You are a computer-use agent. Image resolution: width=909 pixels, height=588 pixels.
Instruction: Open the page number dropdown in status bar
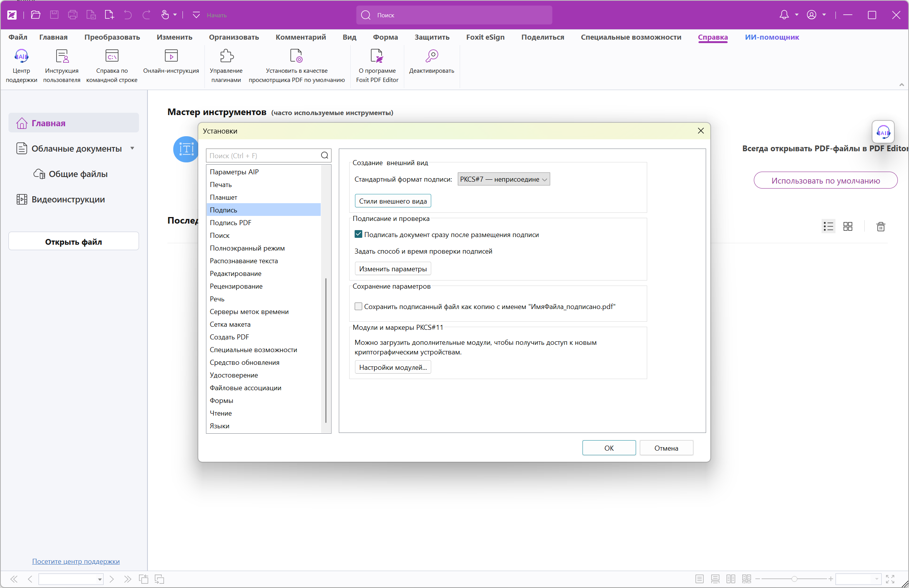click(x=100, y=580)
